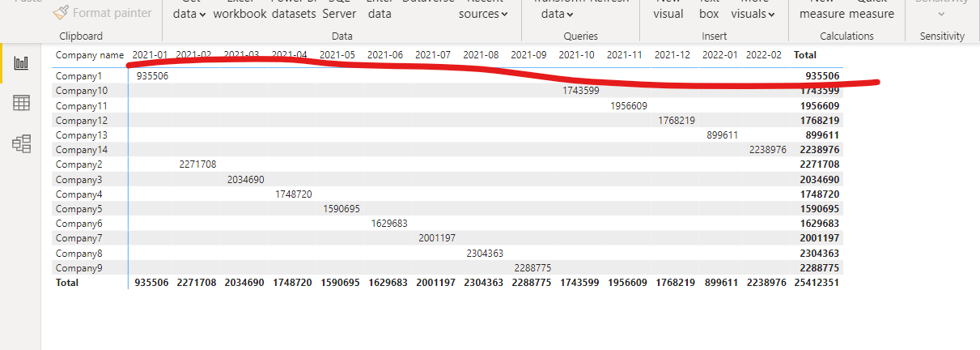
Task: Select the Company8 row label
Action: pyautogui.click(x=78, y=253)
